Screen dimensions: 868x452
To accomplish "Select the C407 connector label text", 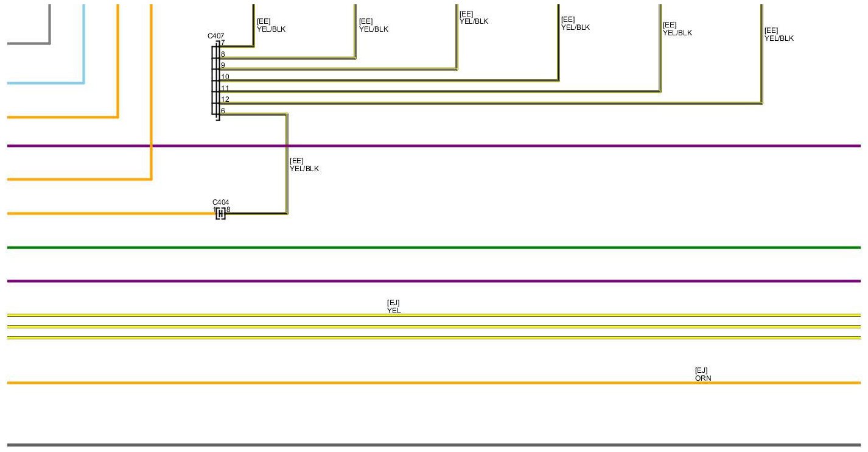I will point(216,36).
